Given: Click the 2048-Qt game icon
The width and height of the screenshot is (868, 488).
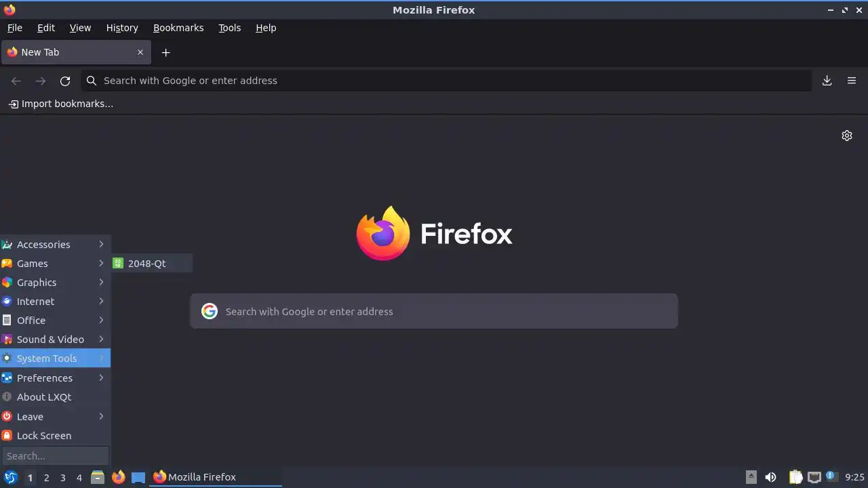Looking at the screenshot, I should click(118, 264).
